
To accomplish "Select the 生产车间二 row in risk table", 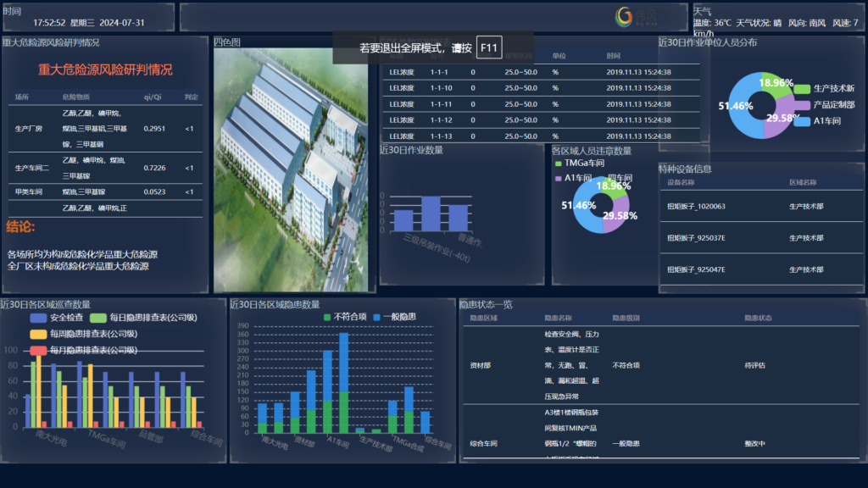I will tap(105, 168).
